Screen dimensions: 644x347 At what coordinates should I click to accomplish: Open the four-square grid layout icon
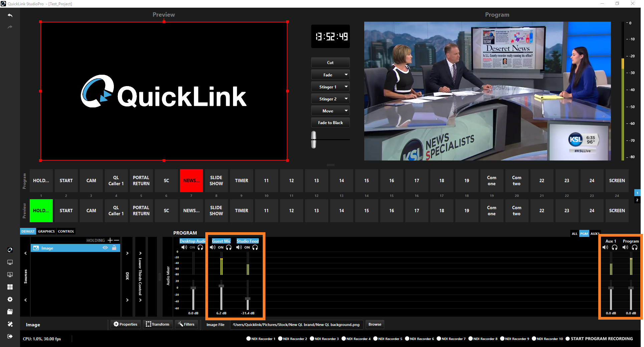point(10,287)
